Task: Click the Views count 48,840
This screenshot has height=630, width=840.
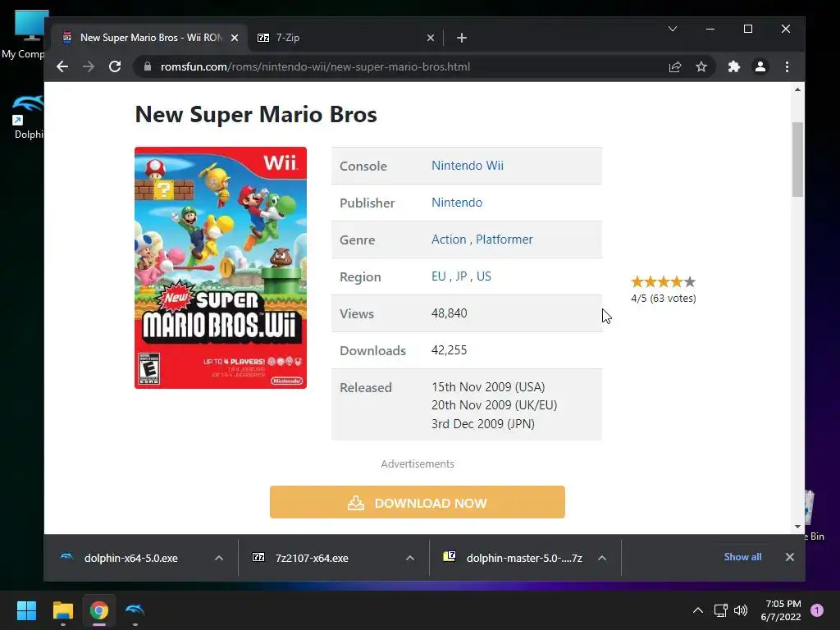Action: point(449,313)
